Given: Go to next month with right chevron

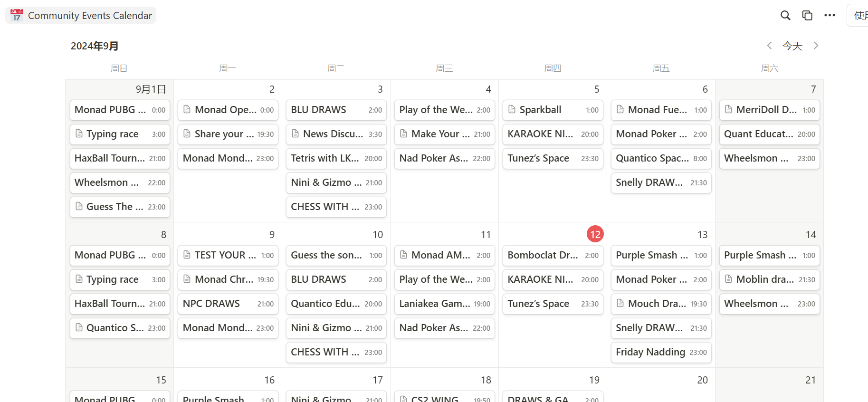Looking at the screenshot, I should pos(816,46).
